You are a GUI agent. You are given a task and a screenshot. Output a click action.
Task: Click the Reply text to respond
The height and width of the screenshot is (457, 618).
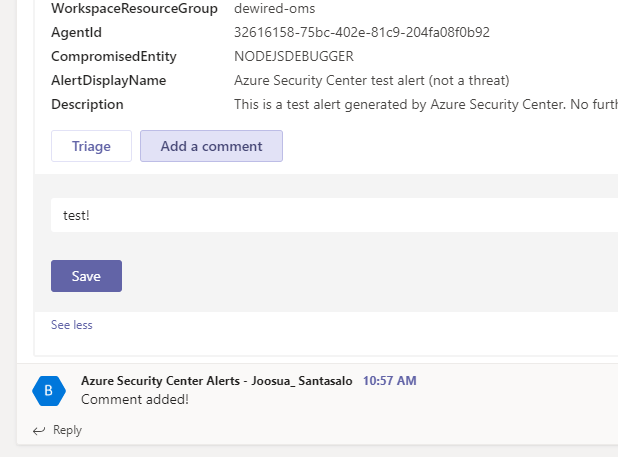pyautogui.click(x=67, y=431)
